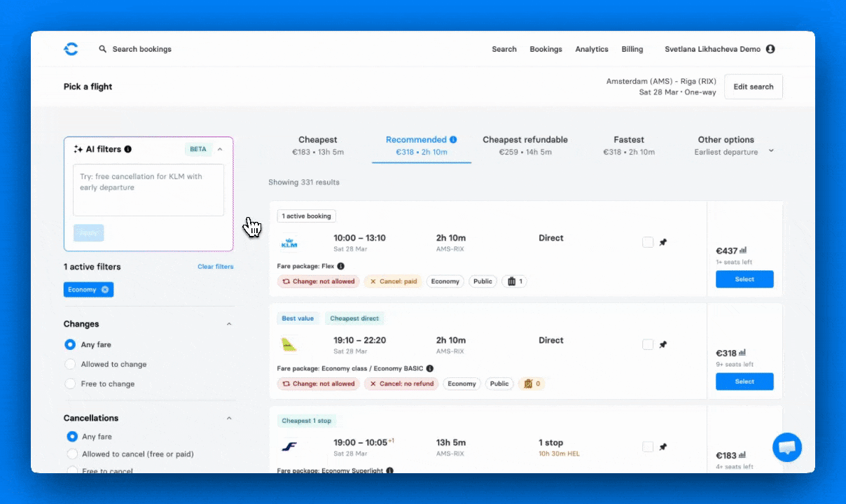Open the Analytics menu item

[591, 49]
